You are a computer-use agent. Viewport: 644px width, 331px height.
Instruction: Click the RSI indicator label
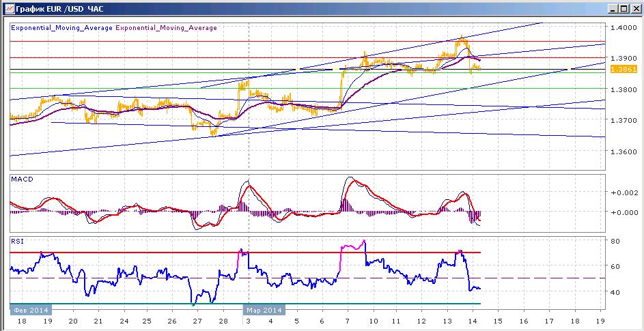[17, 241]
